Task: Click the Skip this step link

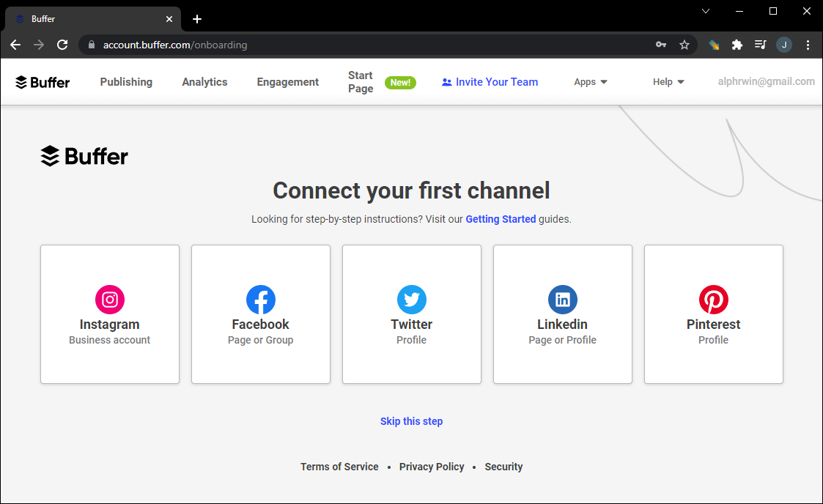Action: point(411,421)
